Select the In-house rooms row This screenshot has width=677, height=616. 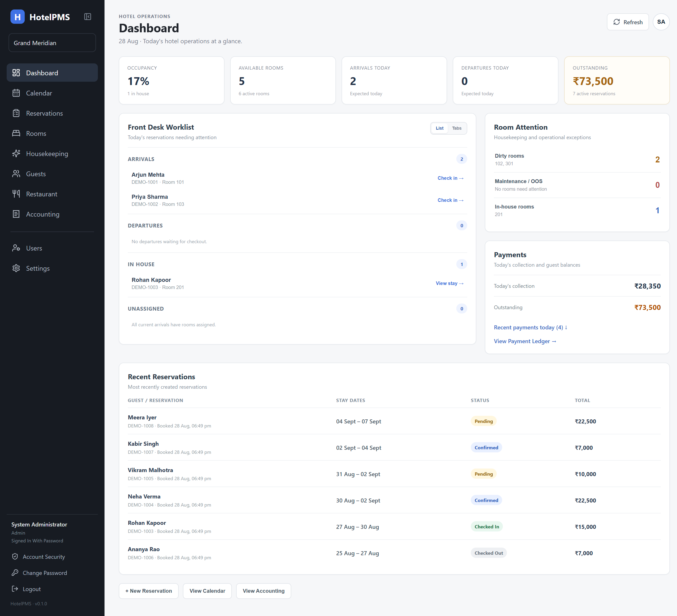[x=577, y=210]
